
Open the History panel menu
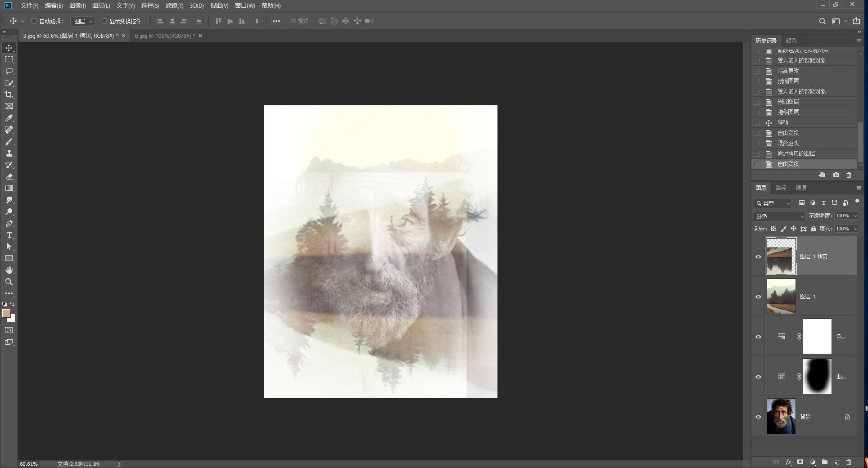pyautogui.click(x=859, y=40)
